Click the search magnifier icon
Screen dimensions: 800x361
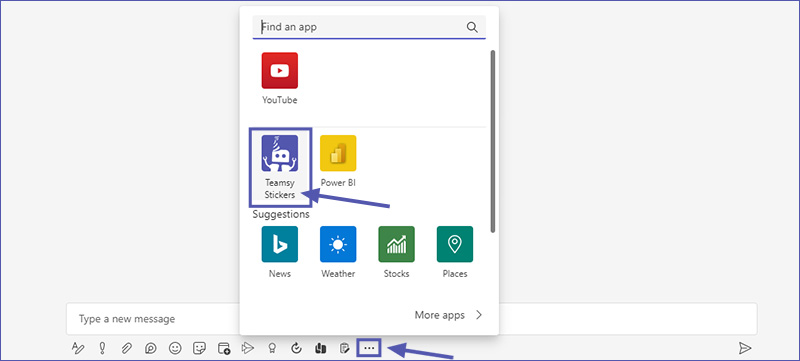[472, 27]
